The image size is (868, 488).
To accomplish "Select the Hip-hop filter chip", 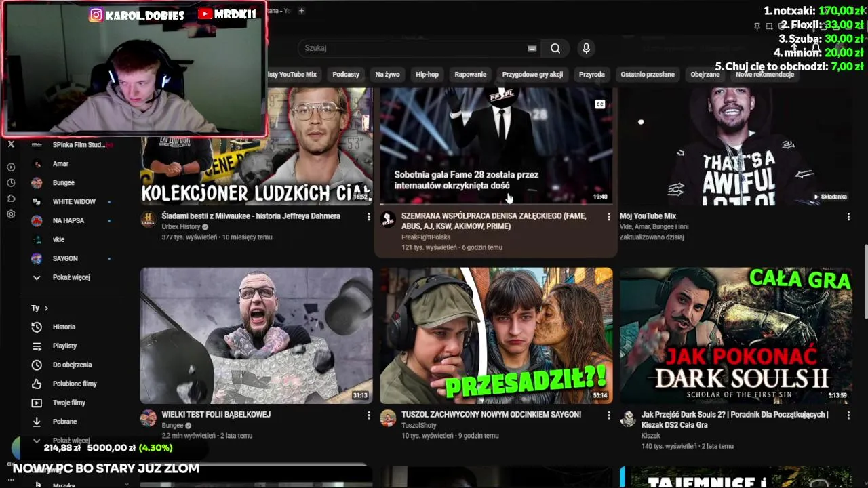I will pyautogui.click(x=427, y=75).
